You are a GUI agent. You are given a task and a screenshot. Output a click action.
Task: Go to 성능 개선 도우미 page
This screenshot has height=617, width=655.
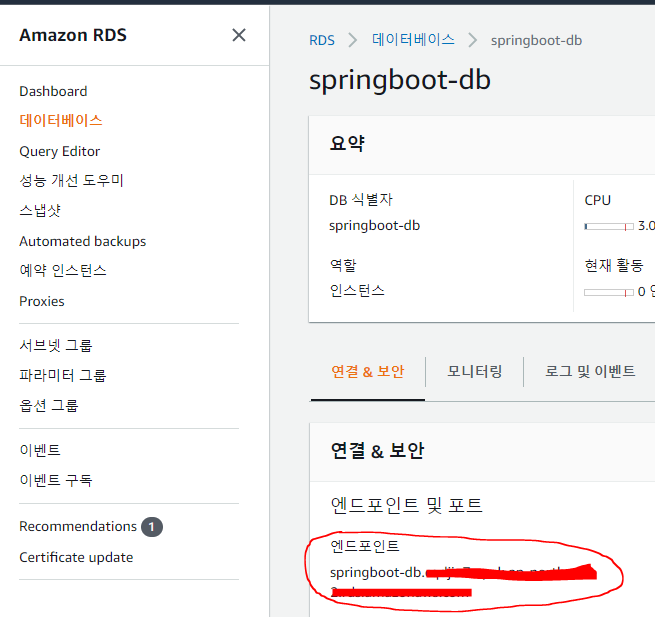[71, 181]
